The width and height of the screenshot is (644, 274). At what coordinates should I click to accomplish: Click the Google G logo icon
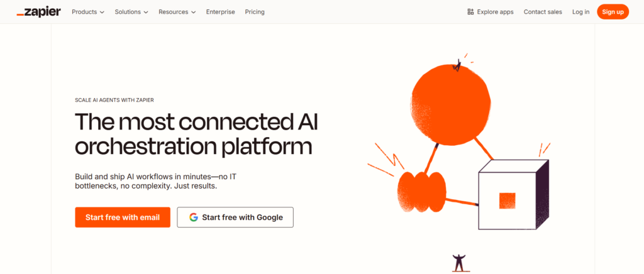click(194, 217)
